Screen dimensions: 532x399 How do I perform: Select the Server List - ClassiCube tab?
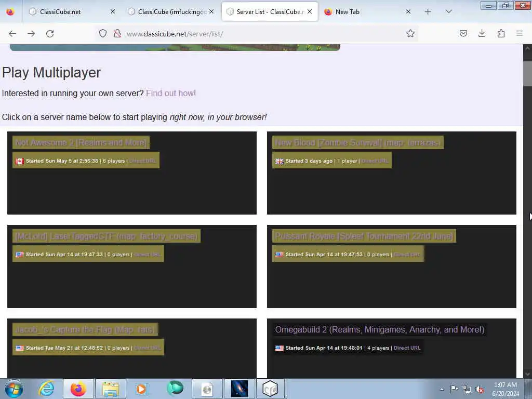tap(270, 12)
